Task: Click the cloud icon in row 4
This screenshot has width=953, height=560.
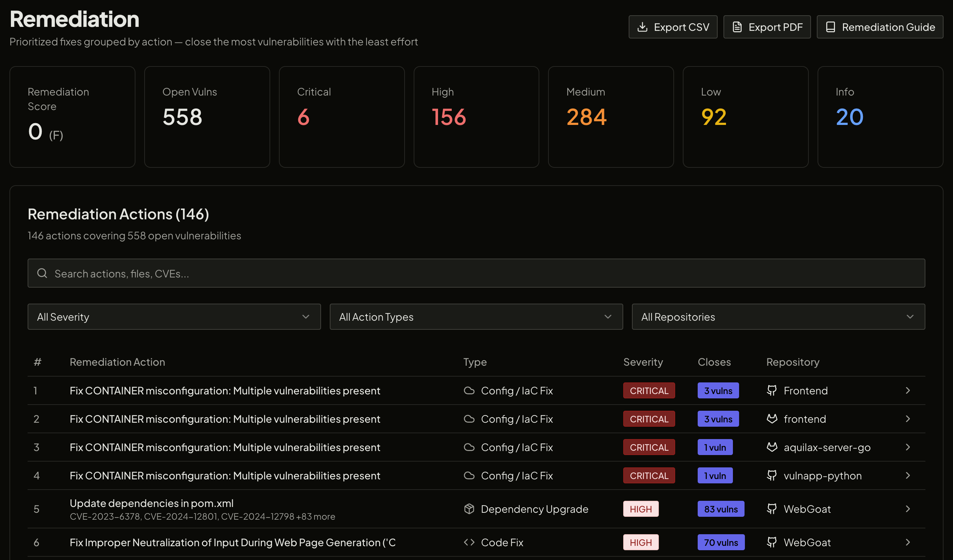Action: tap(469, 475)
